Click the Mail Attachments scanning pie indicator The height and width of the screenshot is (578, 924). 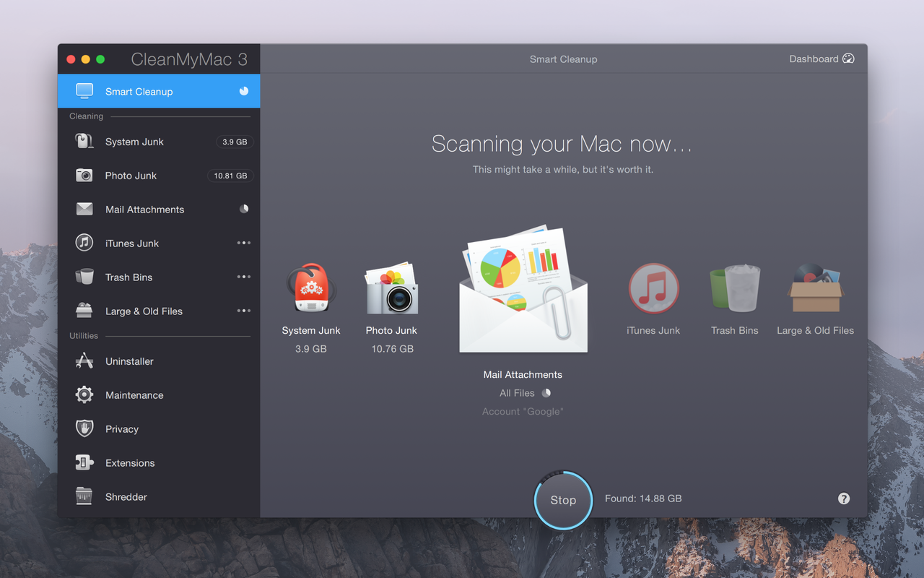[x=244, y=209]
